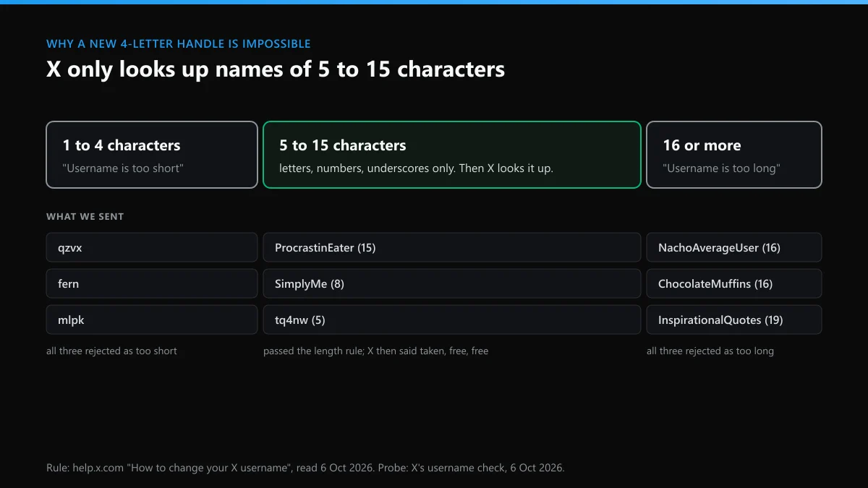The image size is (868, 488).
Task: Select the 'fern' username row
Action: 152,283
